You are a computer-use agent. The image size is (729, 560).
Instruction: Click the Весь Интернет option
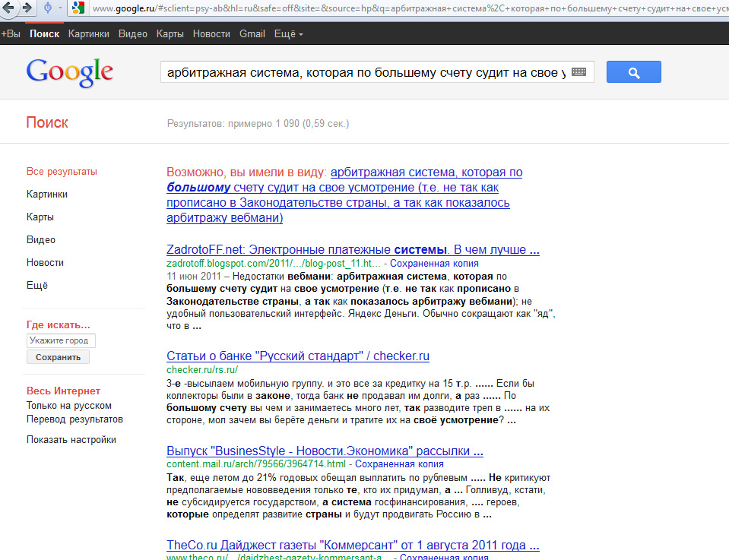[63, 391]
